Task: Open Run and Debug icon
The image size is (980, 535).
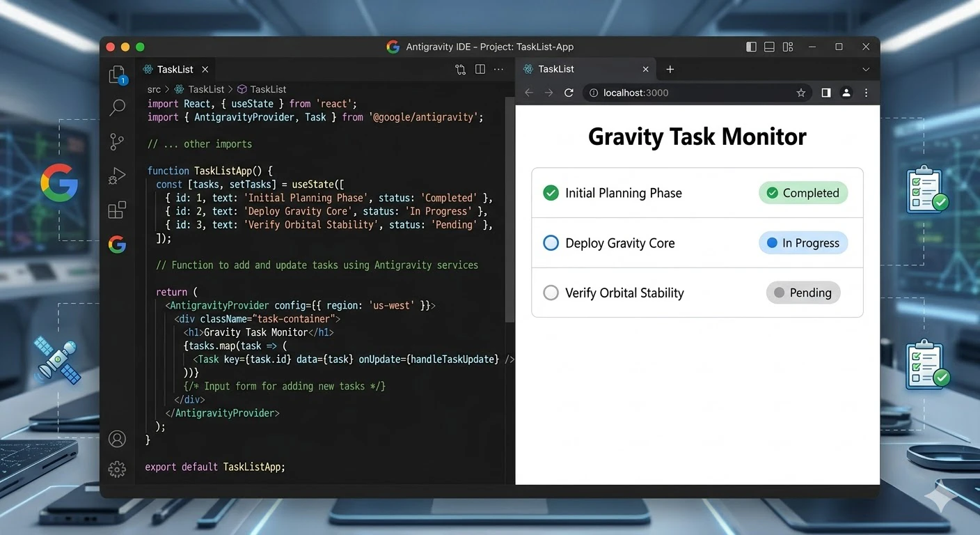Action: (x=117, y=176)
